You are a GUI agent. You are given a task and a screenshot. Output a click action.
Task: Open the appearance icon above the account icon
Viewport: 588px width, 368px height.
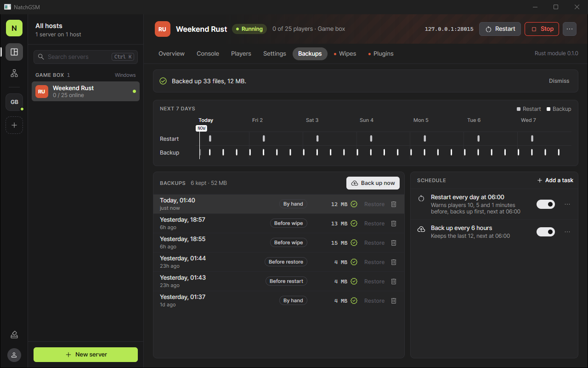pos(14,334)
